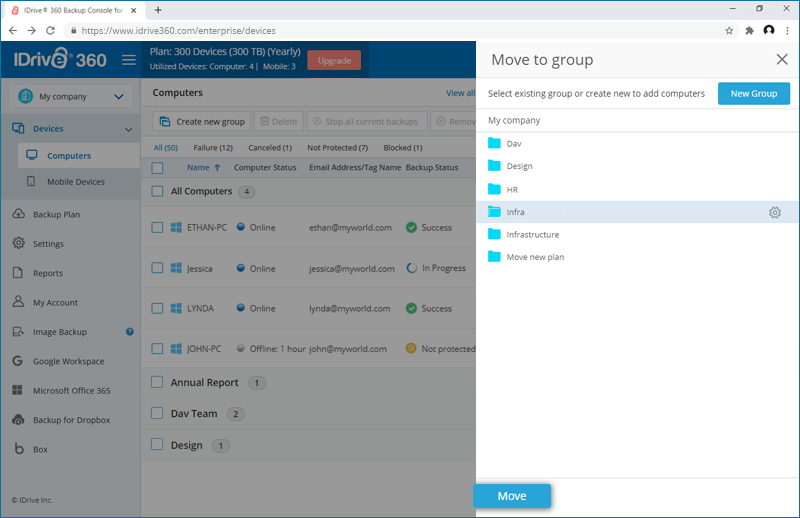
Task: Select the Dav folder
Action: [505, 143]
